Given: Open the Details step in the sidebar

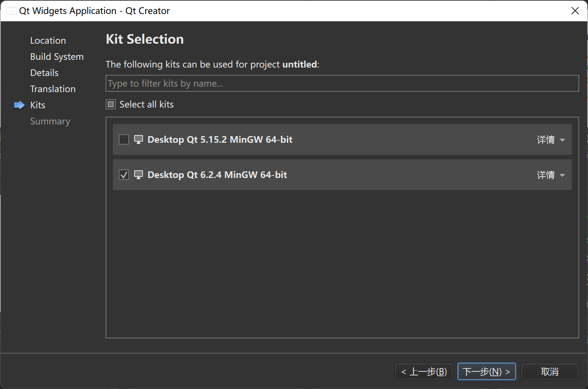Looking at the screenshot, I should (44, 73).
